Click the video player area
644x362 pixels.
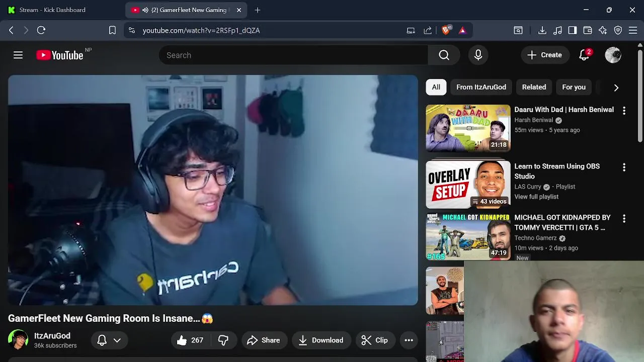point(213,190)
